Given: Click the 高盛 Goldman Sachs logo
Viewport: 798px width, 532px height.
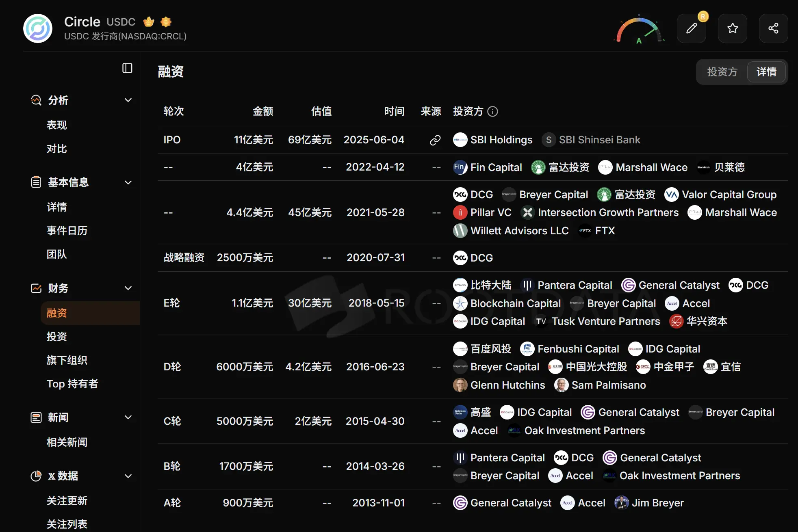Looking at the screenshot, I should point(460,412).
